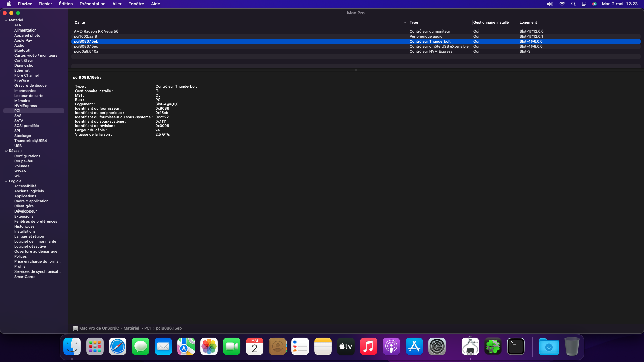Select the ATA category in sidebar
The width and height of the screenshot is (644, 362).
point(18,25)
